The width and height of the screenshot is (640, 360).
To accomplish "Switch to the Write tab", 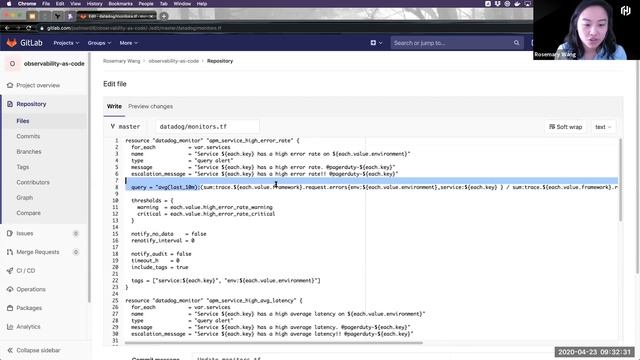I will tap(114, 106).
